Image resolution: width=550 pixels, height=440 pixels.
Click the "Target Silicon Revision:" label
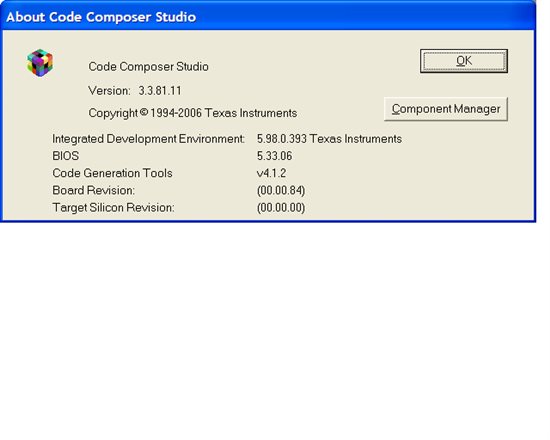pos(113,208)
